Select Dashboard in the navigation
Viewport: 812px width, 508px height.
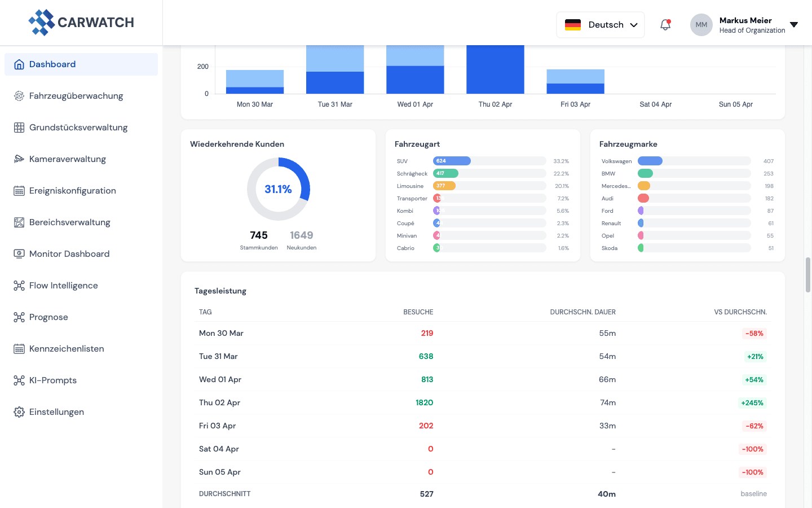(x=52, y=64)
